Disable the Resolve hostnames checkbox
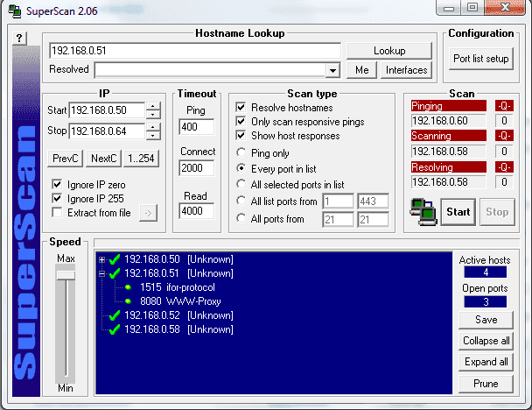Screen dimensions: 532x410 coord(241,107)
